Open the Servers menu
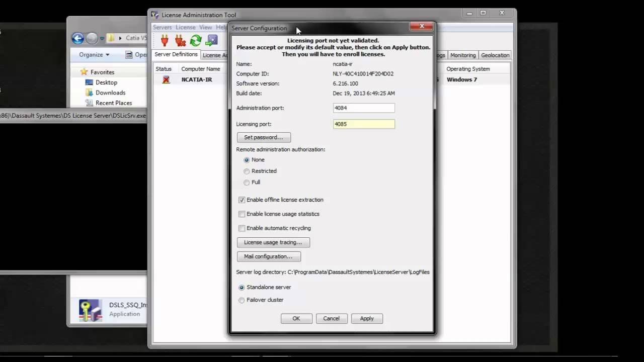The height and width of the screenshot is (362, 644). coord(162,27)
